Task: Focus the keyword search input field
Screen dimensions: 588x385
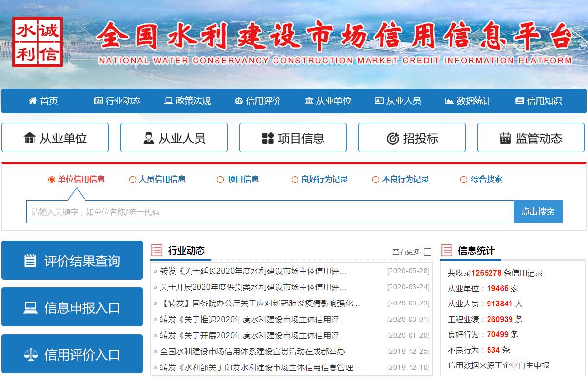Action: 270,212
